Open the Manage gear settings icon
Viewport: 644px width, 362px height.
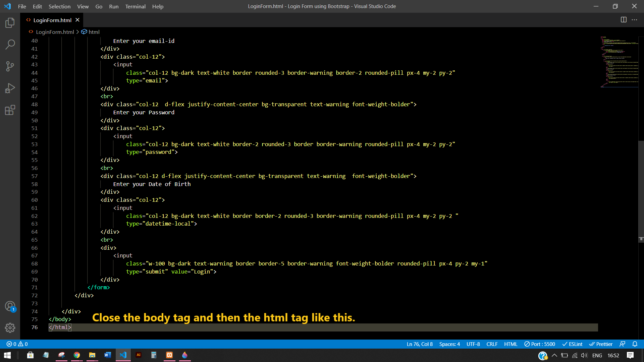pos(10,327)
